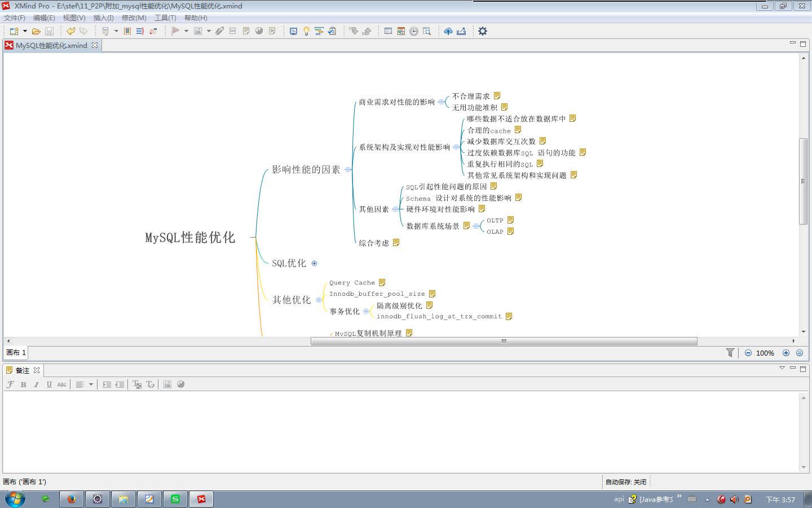Start brainstorming mode with the lightbulb icon

[x=306, y=31]
